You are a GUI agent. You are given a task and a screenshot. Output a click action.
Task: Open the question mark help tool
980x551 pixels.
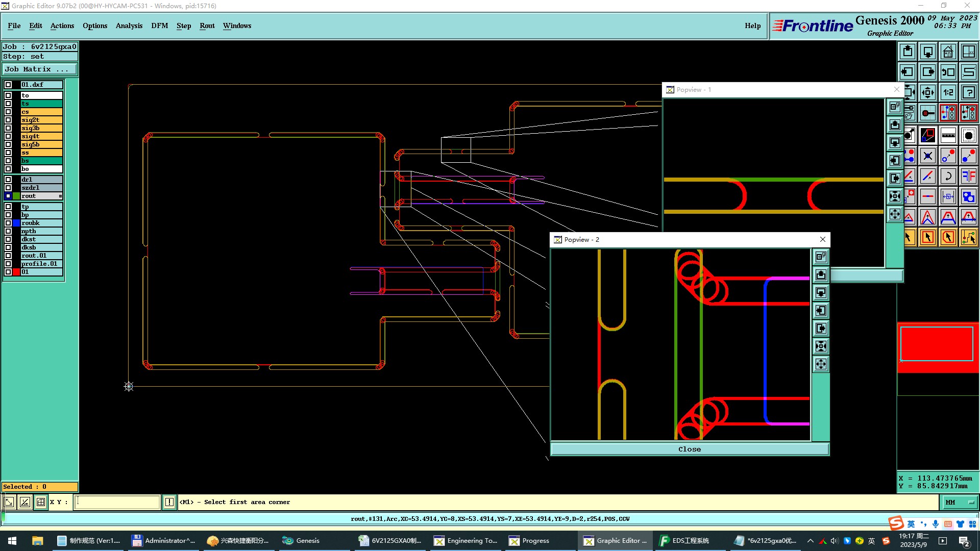tap(968, 92)
